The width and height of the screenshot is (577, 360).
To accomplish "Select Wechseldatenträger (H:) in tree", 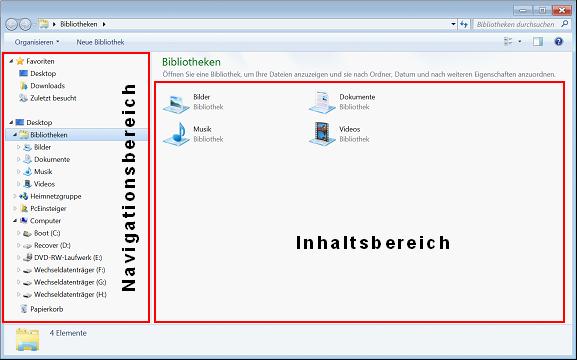I will tap(70, 294).
